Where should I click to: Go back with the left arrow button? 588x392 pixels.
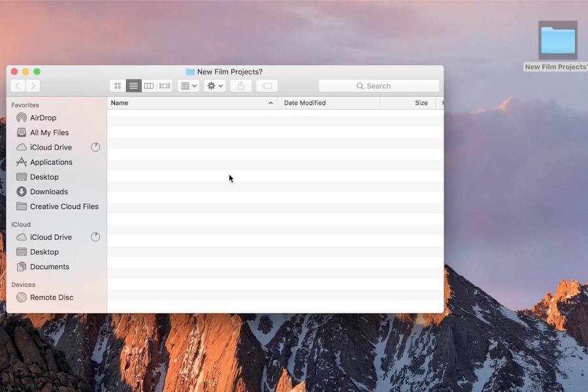click(18, 86)
